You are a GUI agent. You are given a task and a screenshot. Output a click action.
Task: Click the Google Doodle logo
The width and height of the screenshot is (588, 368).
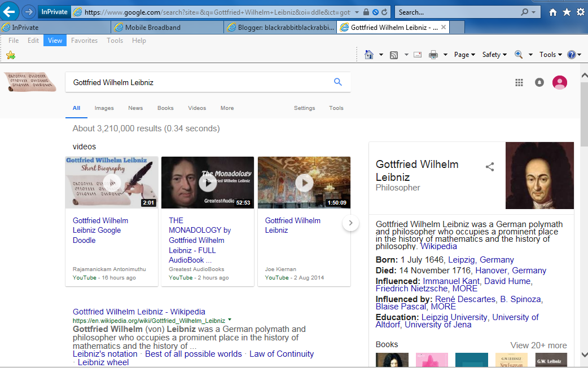click(30, 82)
